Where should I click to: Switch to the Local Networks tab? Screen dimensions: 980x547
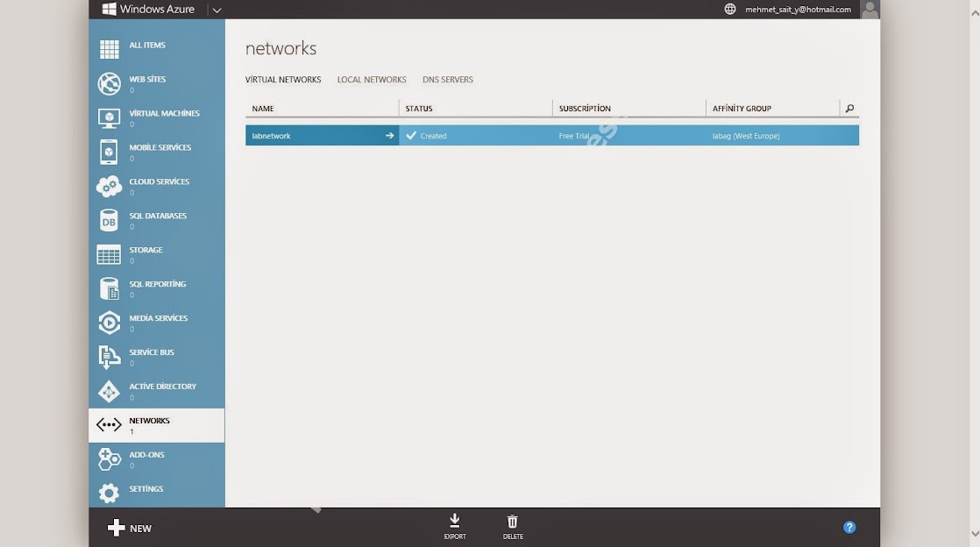(372, 80)
